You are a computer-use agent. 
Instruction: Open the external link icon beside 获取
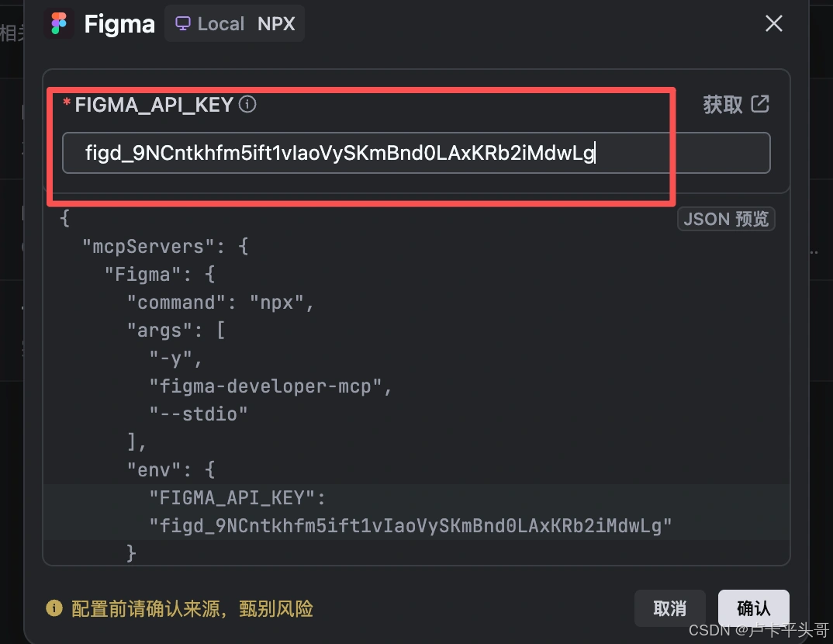click(759, 104)
